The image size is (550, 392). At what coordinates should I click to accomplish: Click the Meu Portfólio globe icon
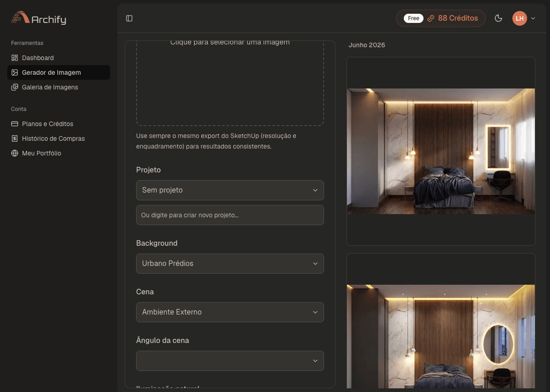[15, 153]
